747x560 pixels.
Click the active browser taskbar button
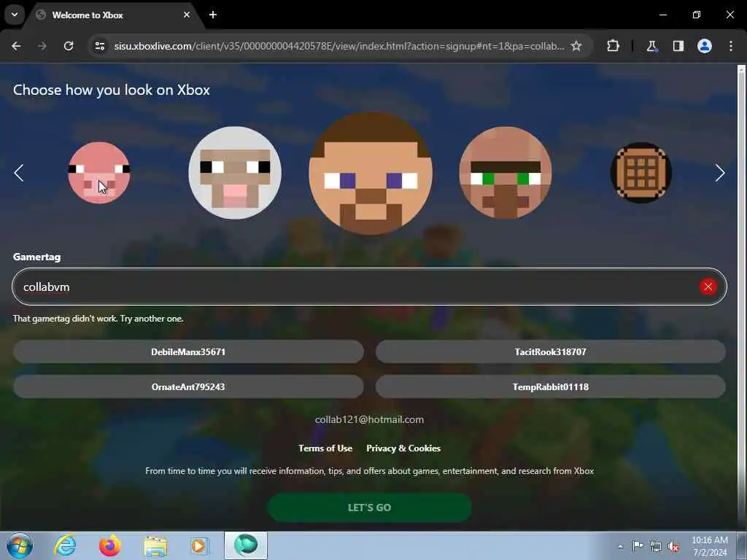click(246, 545)
